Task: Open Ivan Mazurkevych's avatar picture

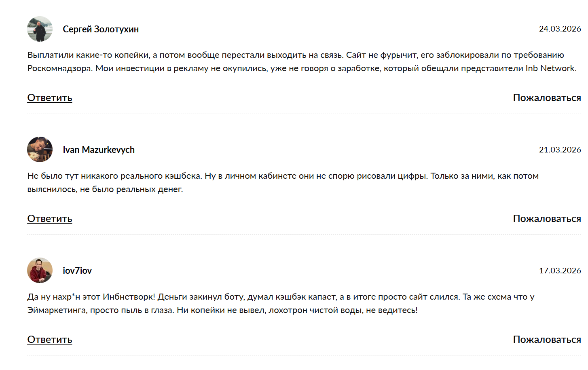Action: [x=40, y=150]
